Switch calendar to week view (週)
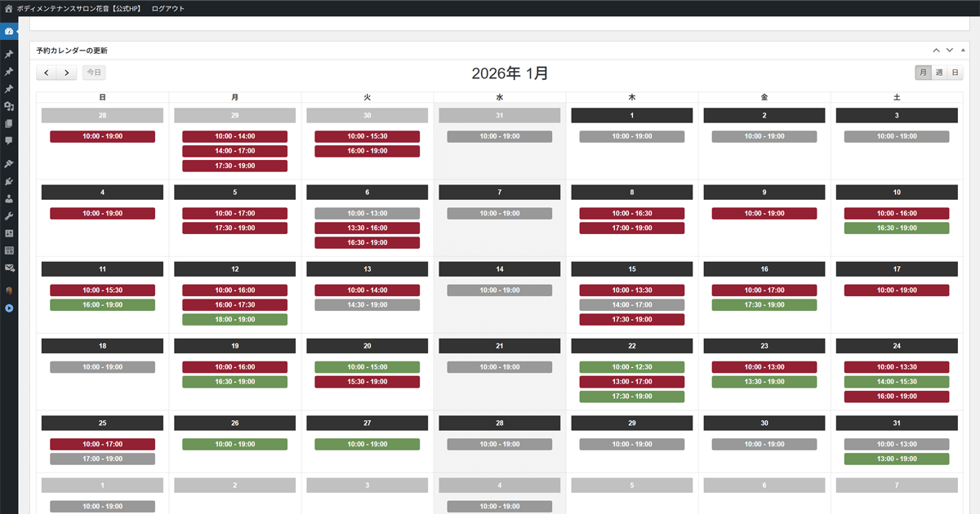 [x=939, y=73]
